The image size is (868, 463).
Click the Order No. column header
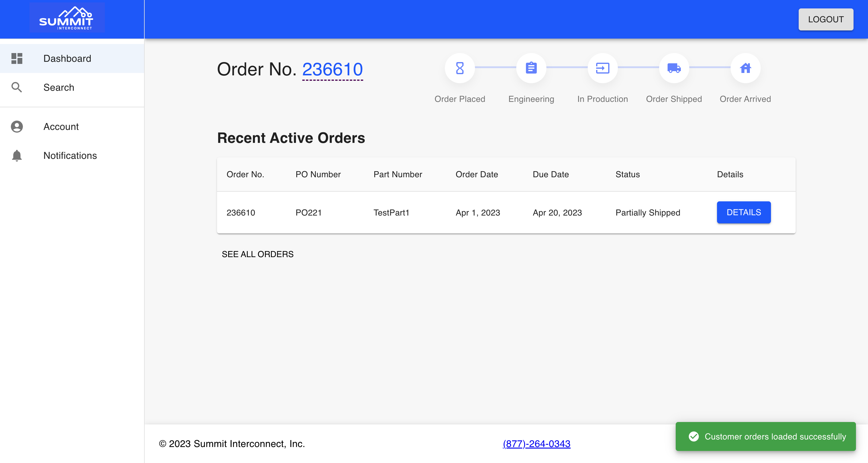pyautogui.click(x=245, y=174)
